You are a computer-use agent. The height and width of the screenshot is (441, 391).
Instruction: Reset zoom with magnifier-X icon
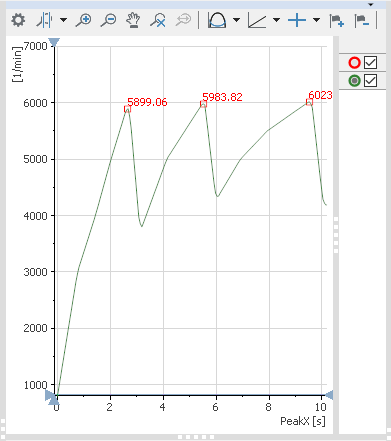[158, 20]
